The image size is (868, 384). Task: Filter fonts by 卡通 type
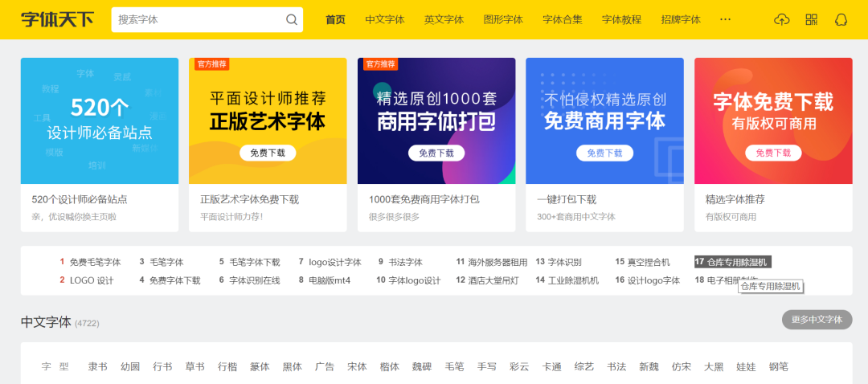tap(551, 367)
